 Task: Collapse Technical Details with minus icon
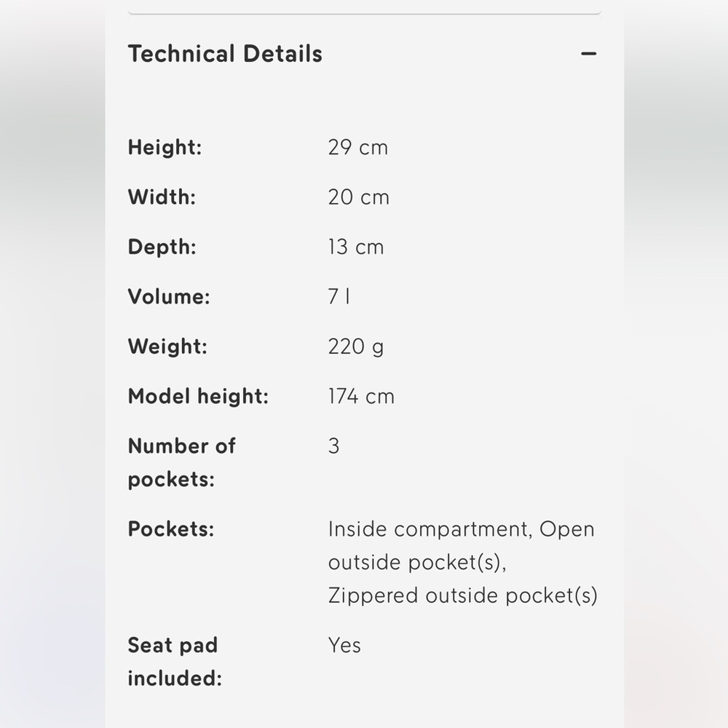coord(588,54)
